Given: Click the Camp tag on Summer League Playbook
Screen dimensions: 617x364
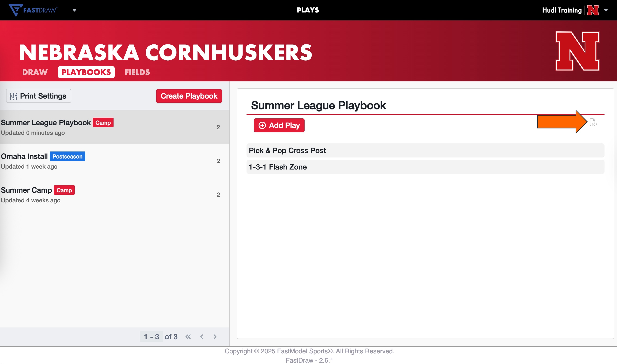Looking at the screenshot, I should pyautogui.click(x=103, y=123).
